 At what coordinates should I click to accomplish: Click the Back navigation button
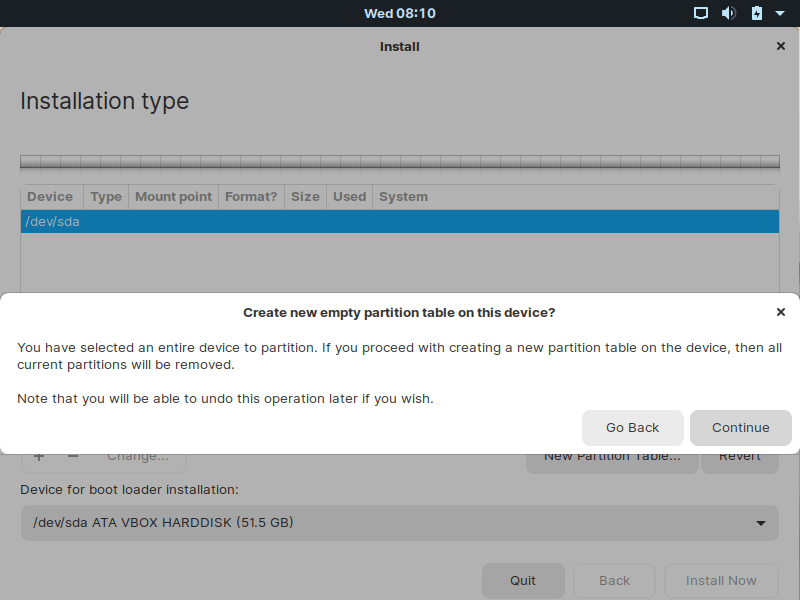click(614, 581)
